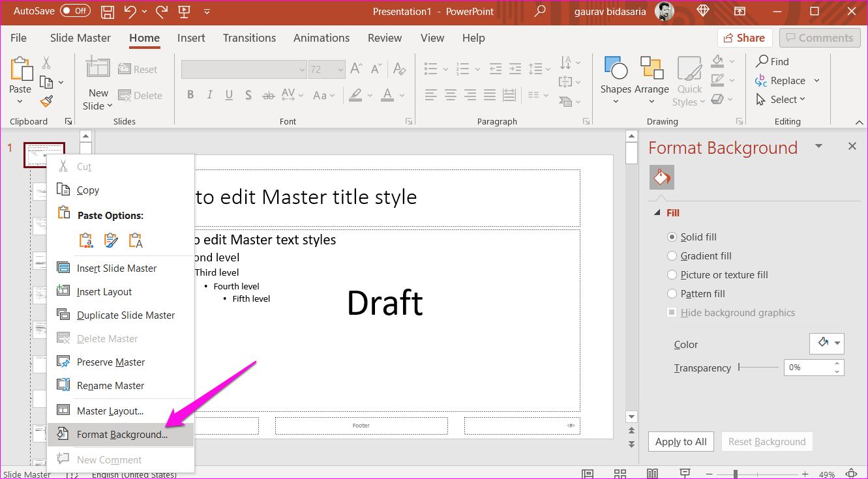Open Format Background pane options arrow
The image size is (868, 479).
pyautogui.click(x=818, y=146)
